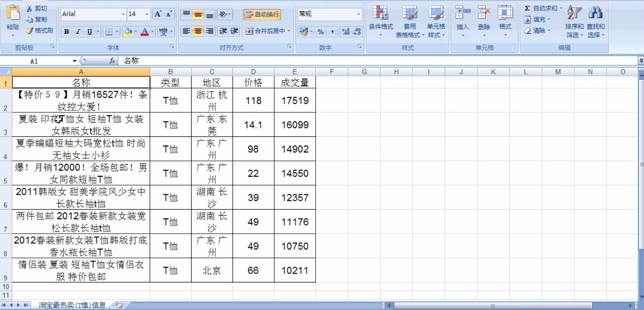Viewport: 644px width, 310px height.
Task: Open the AutoSum (自动求和) dropdown arrow
Action: pyautogui.click(x=561, y=8)
